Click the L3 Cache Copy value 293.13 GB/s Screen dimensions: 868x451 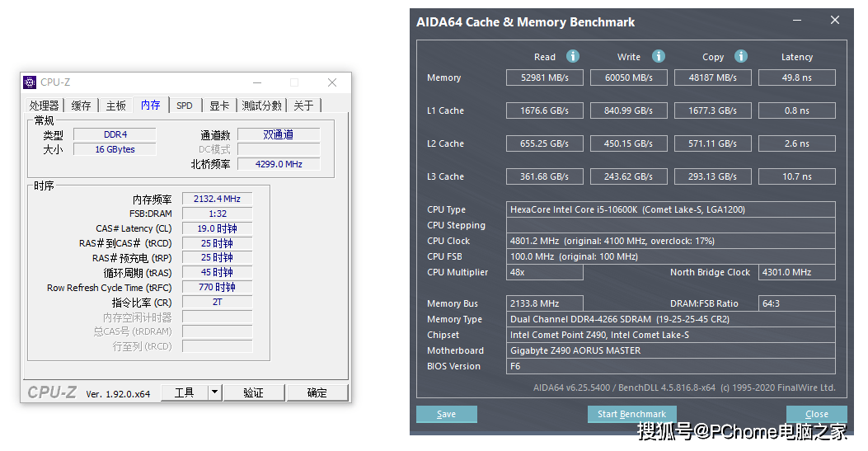(x=713, y=176)
